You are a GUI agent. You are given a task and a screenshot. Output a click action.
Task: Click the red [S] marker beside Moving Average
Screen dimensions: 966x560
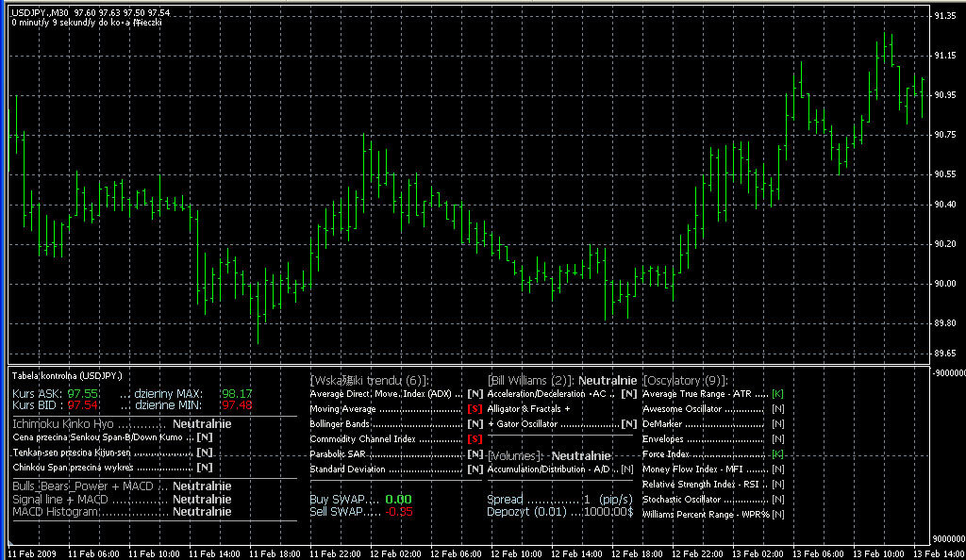[475, 409]
